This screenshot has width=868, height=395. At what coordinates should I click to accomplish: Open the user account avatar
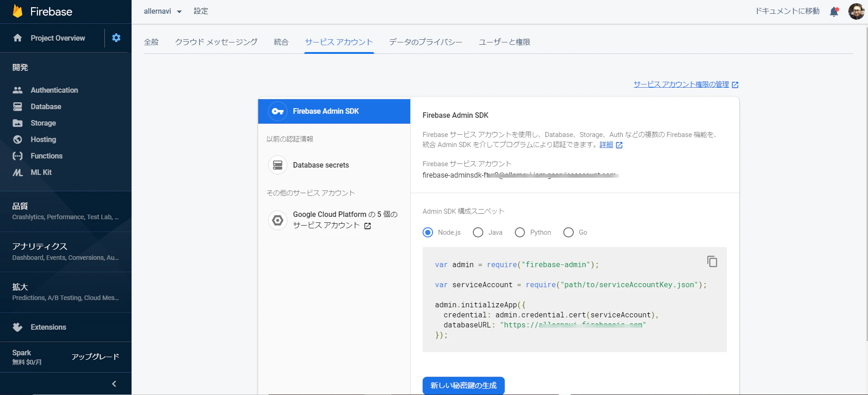pos(856,11)
